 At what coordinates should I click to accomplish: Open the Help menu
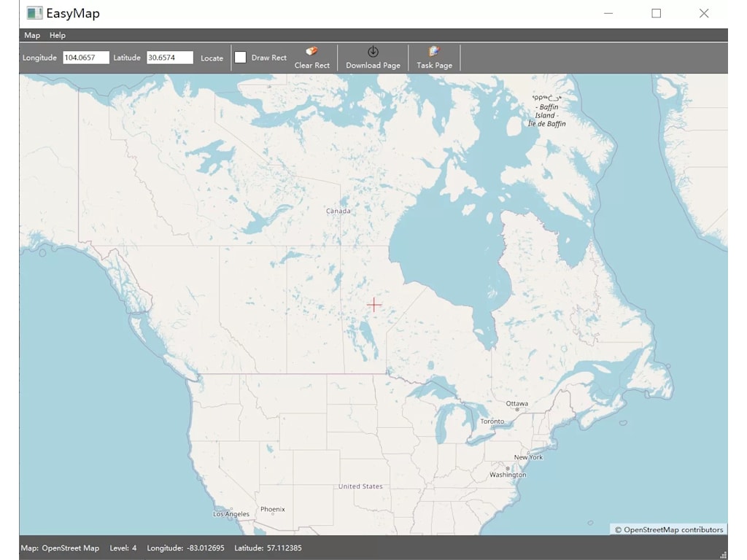57,35
